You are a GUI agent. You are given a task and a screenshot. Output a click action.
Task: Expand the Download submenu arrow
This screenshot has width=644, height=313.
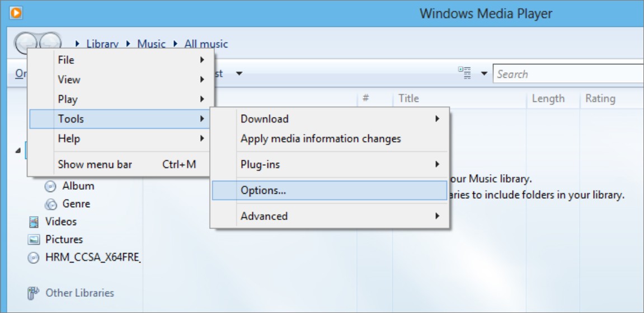(437, 119)
